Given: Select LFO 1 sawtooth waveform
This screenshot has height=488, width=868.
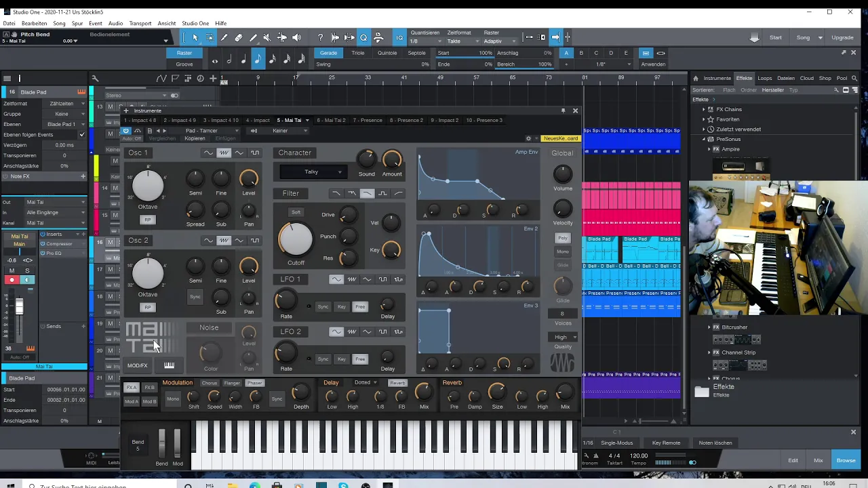Looking at the screenshot, I should pyautogui.click(x=352, y=279).
